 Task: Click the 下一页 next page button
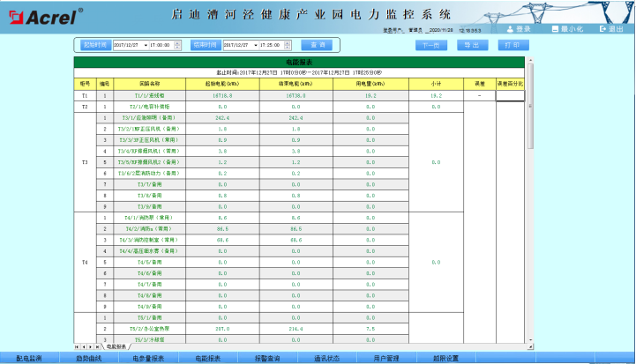pos(429,44)
